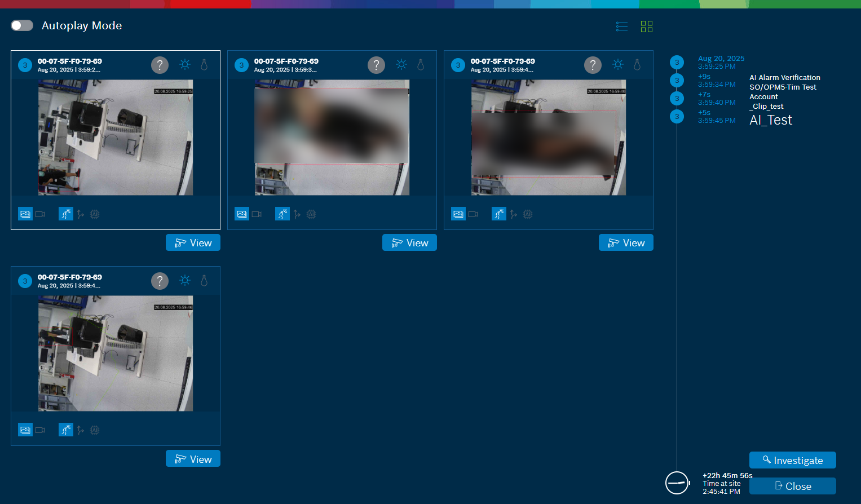Click motion detection person icon on third alarm card
This screenshot has height=504, width=861.
coord(498,214)
